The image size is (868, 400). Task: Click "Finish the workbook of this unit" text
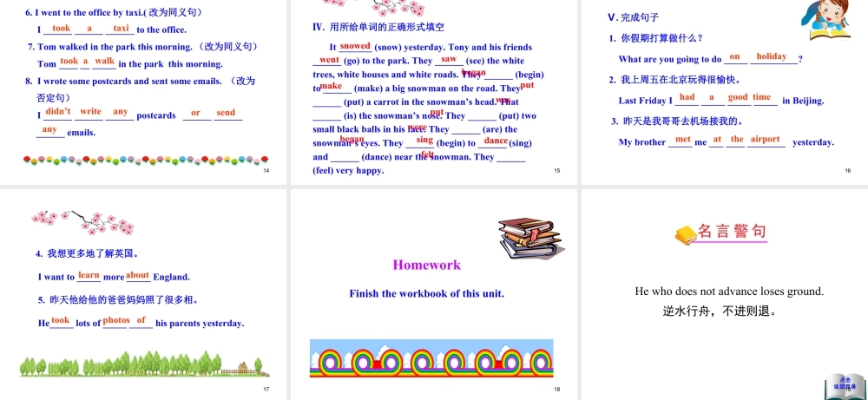[x=426, y=293]
